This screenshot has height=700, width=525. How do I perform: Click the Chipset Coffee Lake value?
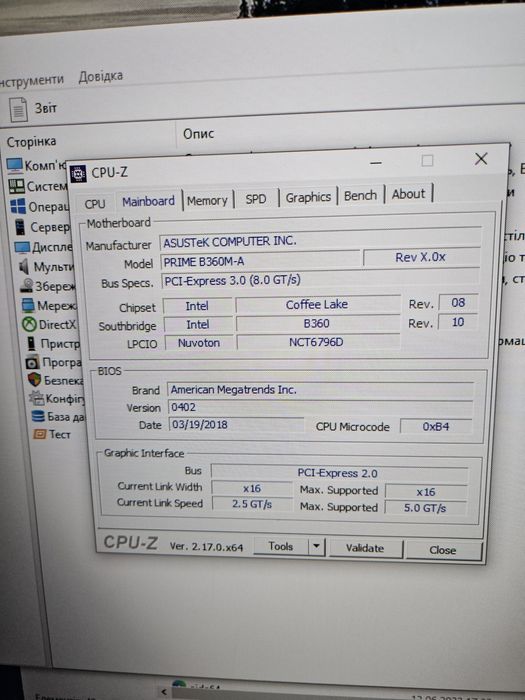point(317,304)
